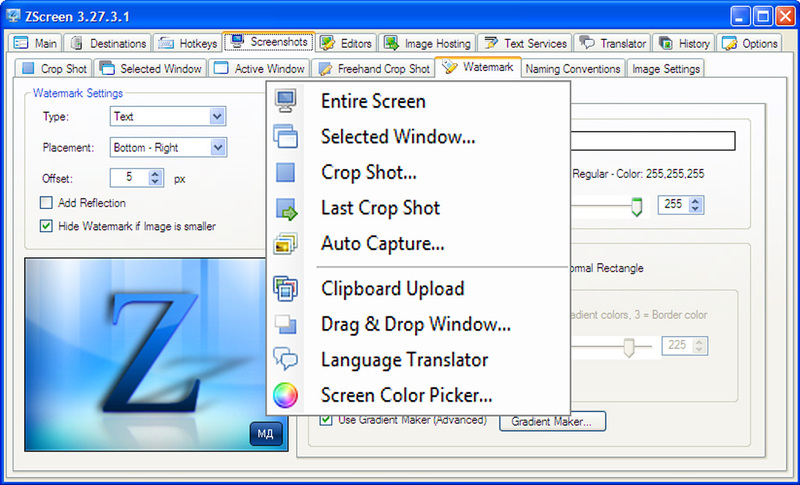Image resolution: width=800 pixels, height=485 pixels.
Task: Decrease the 255 spinner value
Action: point(695,209)
